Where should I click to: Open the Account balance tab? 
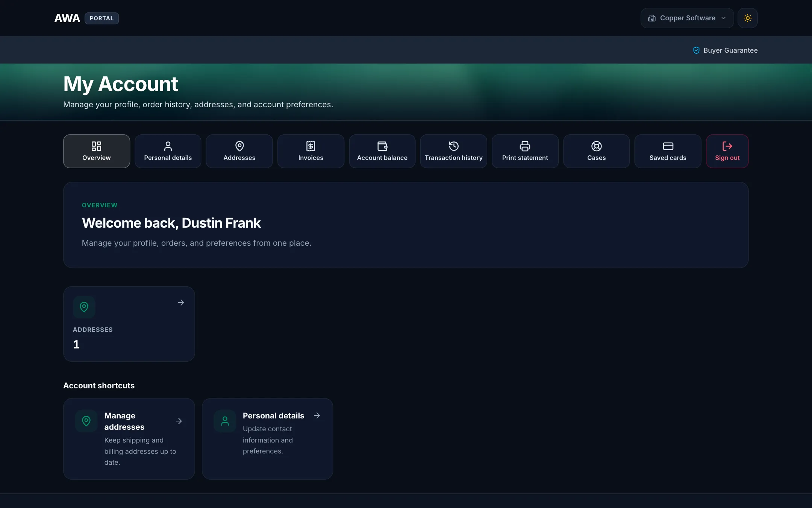(382, 151)
